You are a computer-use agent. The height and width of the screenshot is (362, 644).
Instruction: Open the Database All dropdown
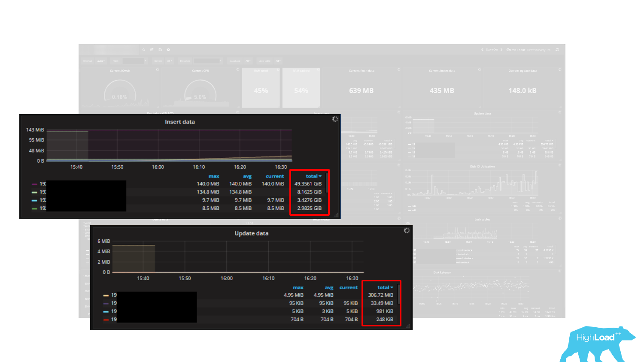coord(248,61)
